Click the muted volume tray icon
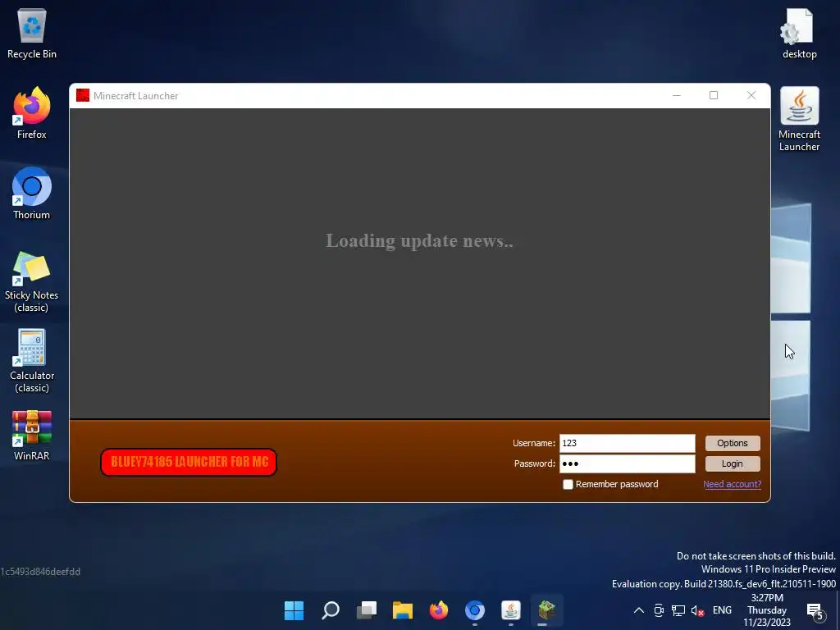 pos(697,610)
